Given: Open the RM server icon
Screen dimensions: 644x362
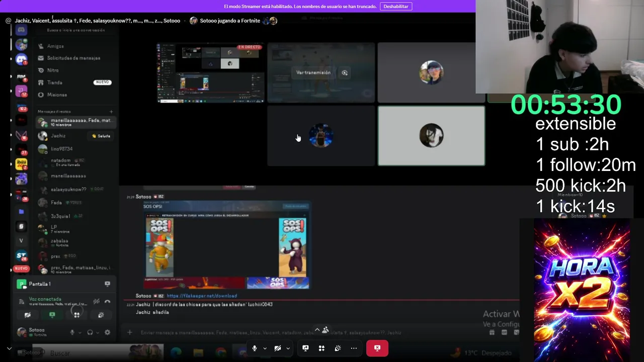Looking at the screenshot, I should coord(21,77).
